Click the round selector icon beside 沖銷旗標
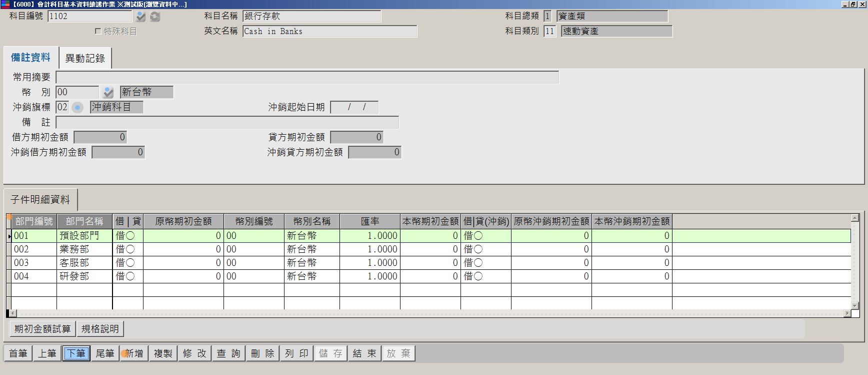Image resolution: width=868 pixels, height=375 pixels. pyautogui.click(x=77, y=108)
